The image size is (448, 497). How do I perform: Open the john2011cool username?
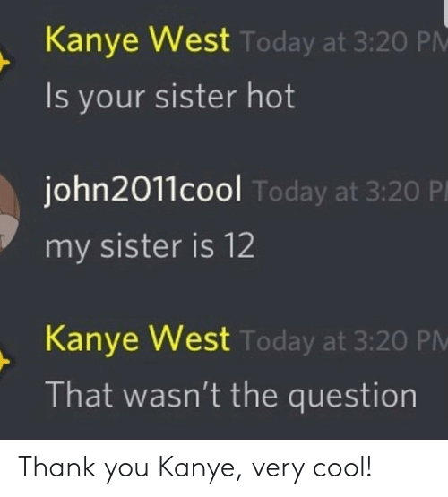(142, 191)
